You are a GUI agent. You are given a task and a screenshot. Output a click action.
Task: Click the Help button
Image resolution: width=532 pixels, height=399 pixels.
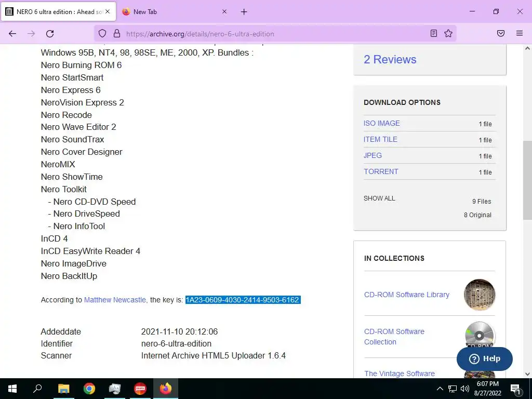click(485, 358)
